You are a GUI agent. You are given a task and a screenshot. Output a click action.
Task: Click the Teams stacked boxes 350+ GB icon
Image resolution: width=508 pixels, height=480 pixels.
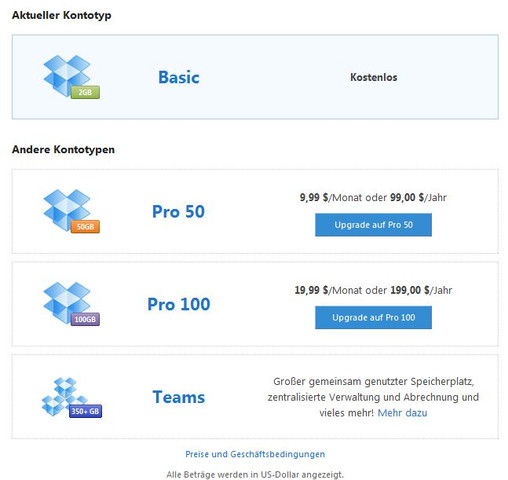click(x=72, y=397)
